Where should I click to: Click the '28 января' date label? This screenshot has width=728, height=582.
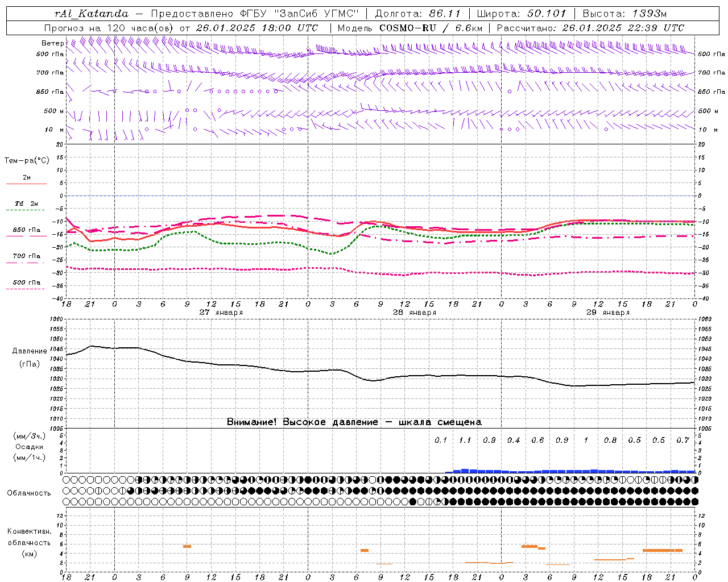tap(415, 313)
